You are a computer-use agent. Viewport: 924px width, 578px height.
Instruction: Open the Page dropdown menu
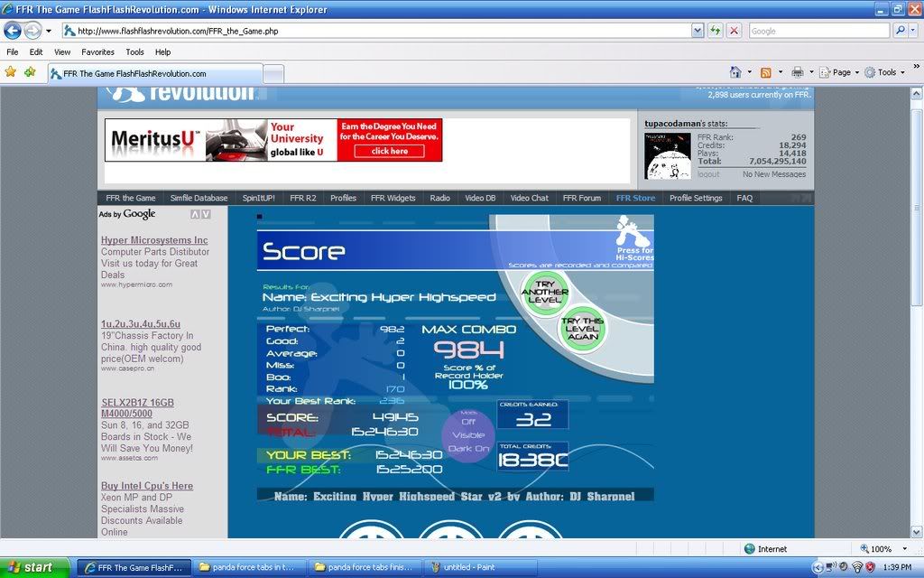point(840,72)
